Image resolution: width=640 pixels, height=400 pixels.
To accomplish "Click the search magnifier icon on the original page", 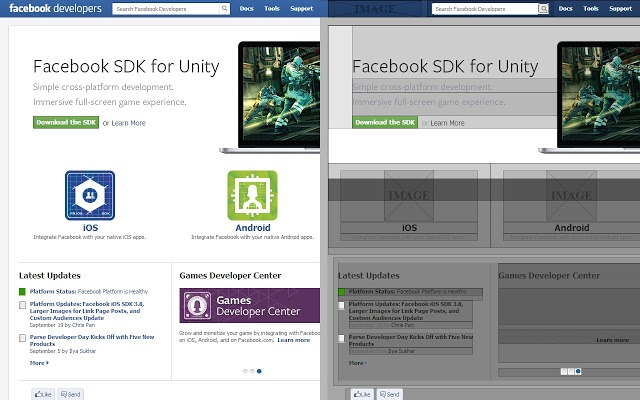I will (224, 8).
